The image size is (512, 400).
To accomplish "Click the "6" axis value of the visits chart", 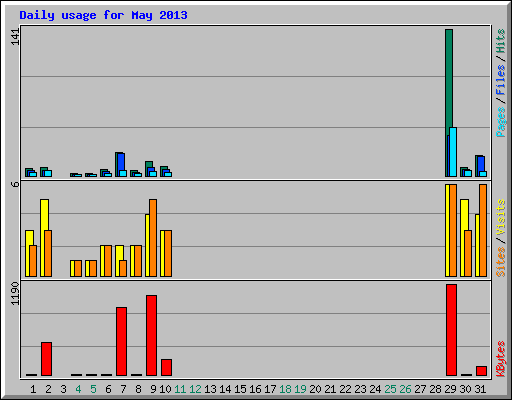I will click(15, 184).
